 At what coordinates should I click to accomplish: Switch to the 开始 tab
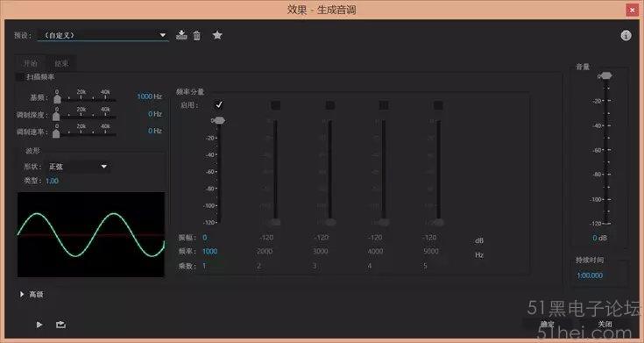(31, 63)
